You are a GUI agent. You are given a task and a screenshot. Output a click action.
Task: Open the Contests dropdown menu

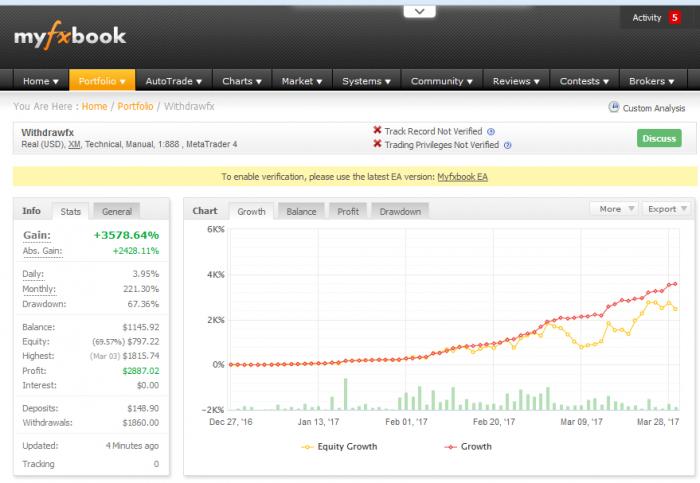[x=584, y=81]
